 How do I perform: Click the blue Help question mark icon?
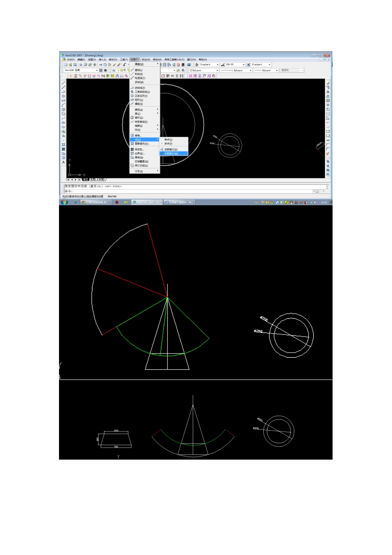tap(189, 65)
